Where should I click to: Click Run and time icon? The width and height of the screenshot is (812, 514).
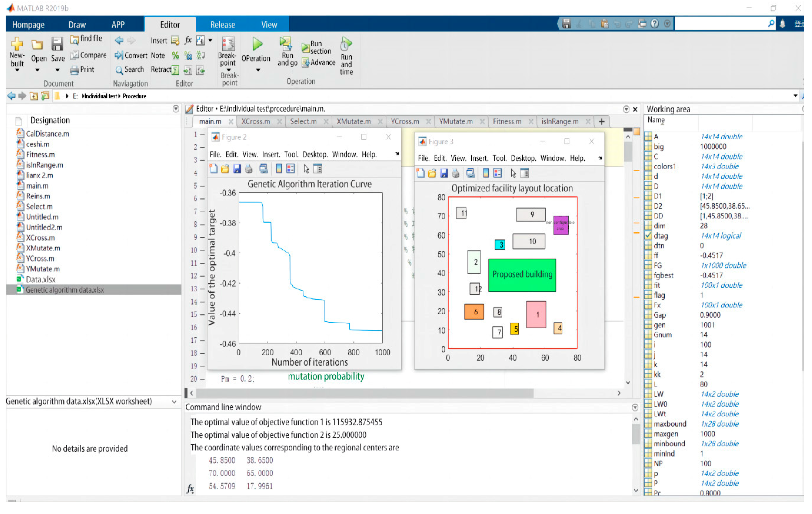pos(346,44)
